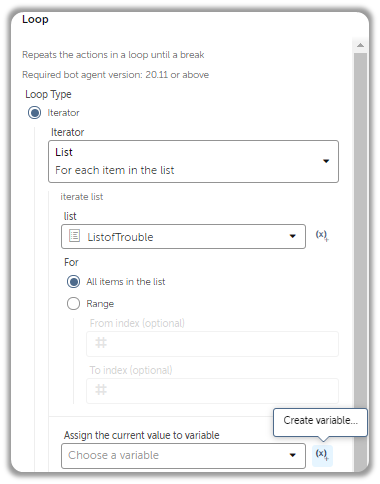The width and height of the screenshot is (380, 484).
Task: Click the Loop panel title
Action: (x=35, y=19)
